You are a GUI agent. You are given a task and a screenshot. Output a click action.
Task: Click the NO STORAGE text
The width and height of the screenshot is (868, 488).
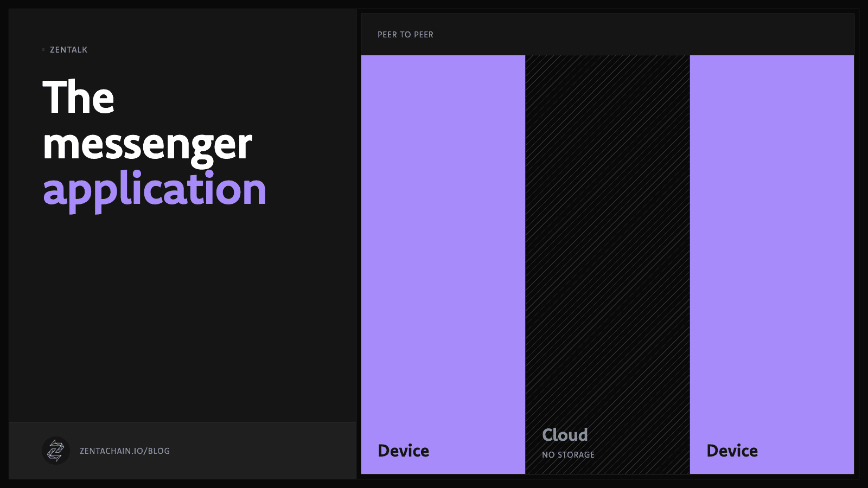(568, 455)
